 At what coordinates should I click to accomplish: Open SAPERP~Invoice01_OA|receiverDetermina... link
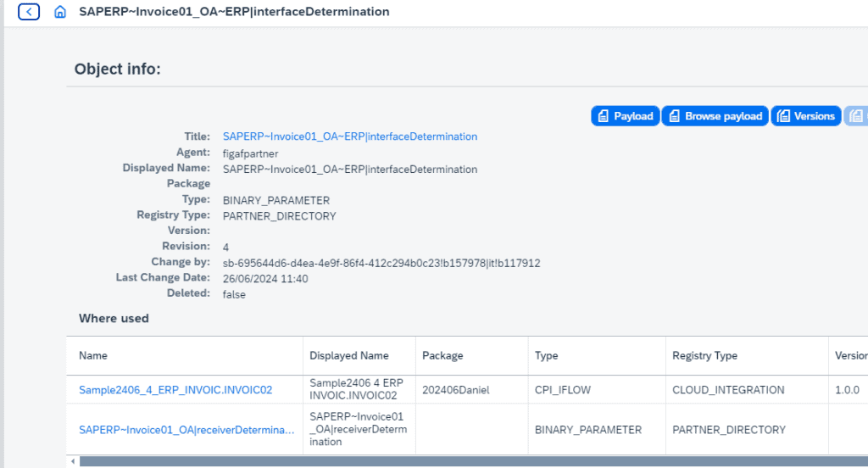click(x=186, y=430)
